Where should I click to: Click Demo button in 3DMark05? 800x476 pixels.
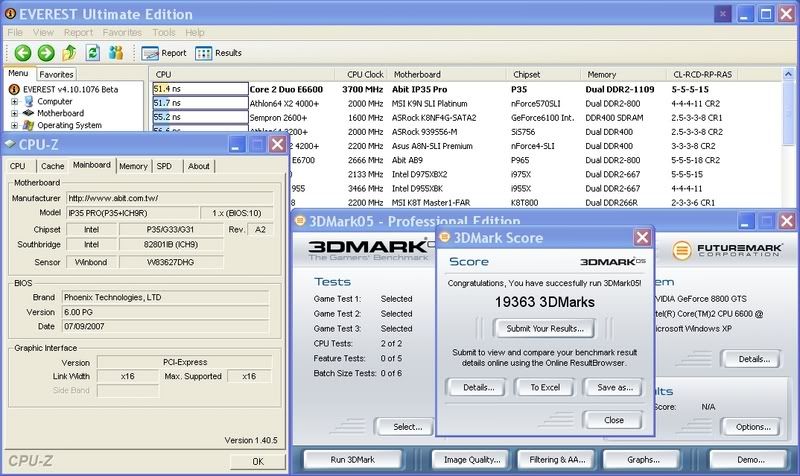pyautogui.click(x=751, y=460)
